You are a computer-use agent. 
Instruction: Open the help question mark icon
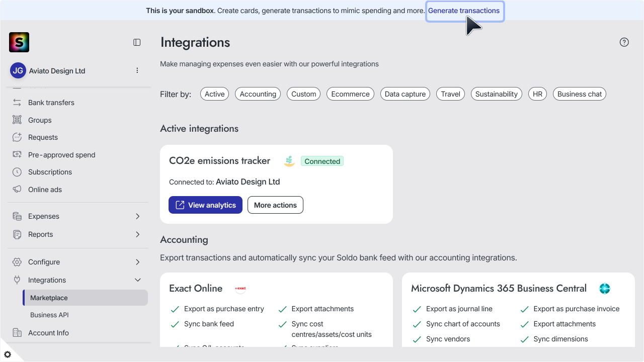point(624,42)
